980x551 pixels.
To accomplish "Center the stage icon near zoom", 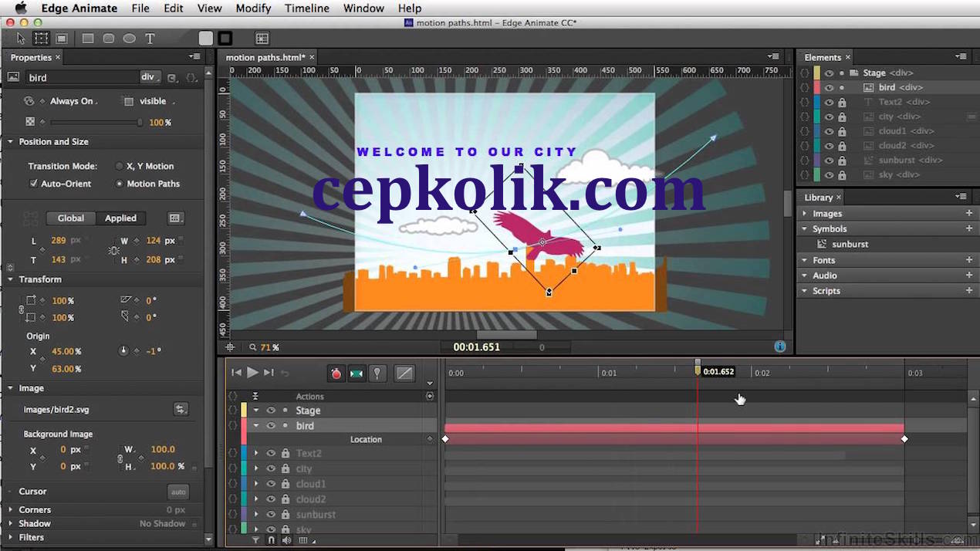I will click(x=229, y=347).
